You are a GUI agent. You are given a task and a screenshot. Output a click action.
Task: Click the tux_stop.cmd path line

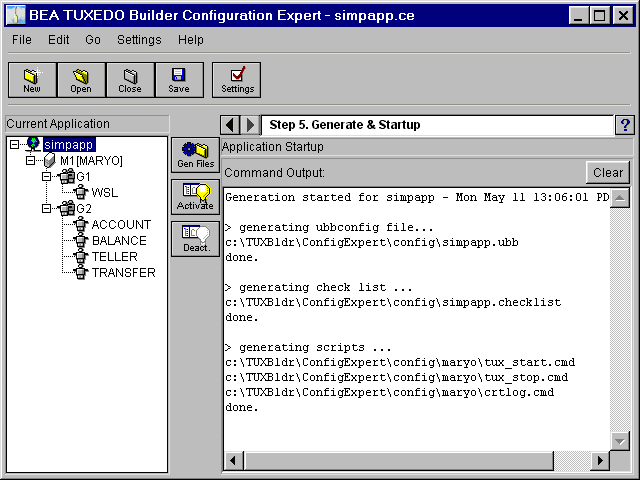pos(396,378)
